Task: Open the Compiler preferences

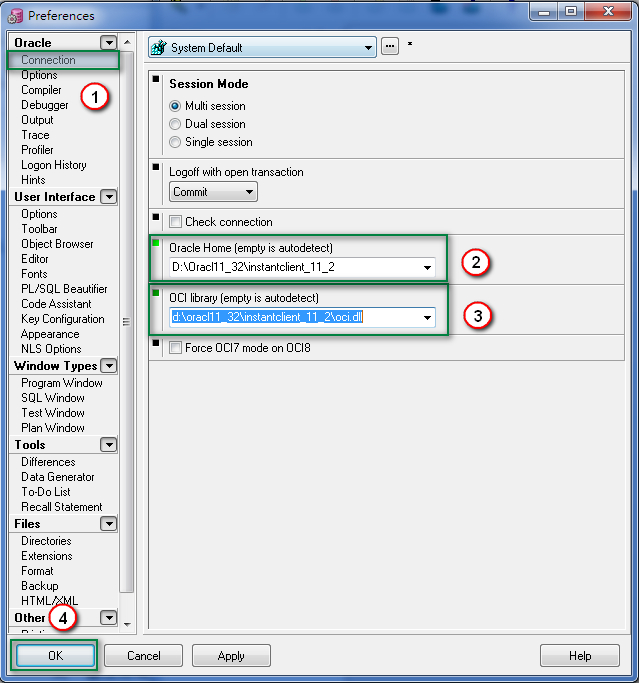Action: (41, 90)
